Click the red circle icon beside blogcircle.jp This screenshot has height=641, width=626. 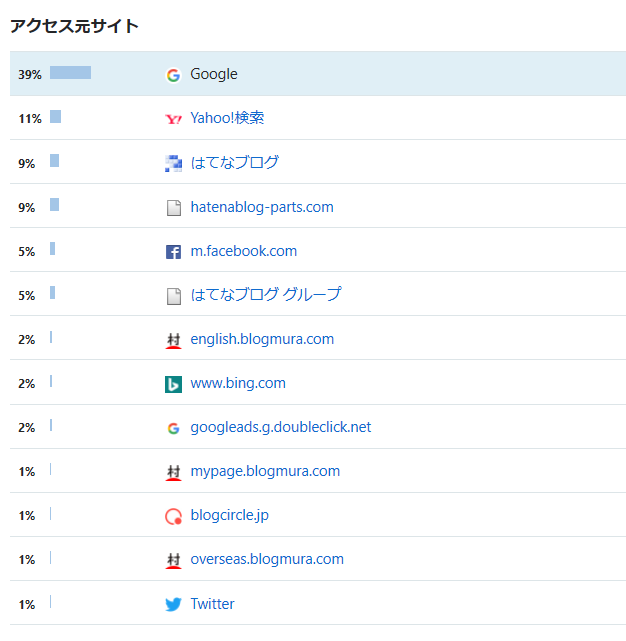tap(173, 516)
